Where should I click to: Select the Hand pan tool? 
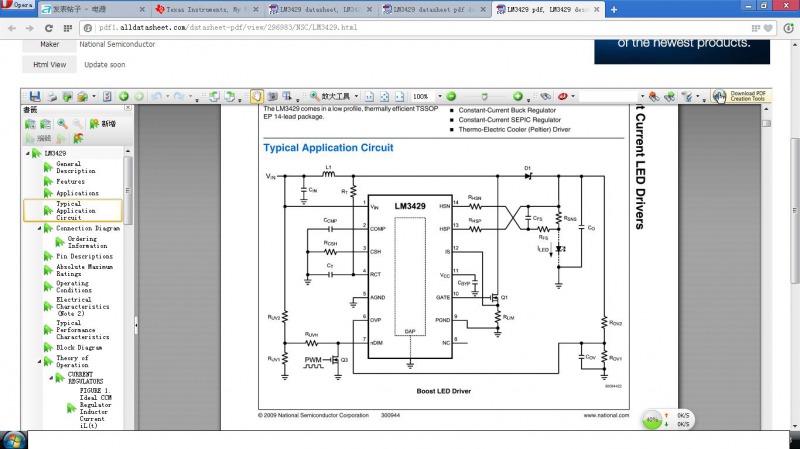pyautogui.click(x=257, y=96)
